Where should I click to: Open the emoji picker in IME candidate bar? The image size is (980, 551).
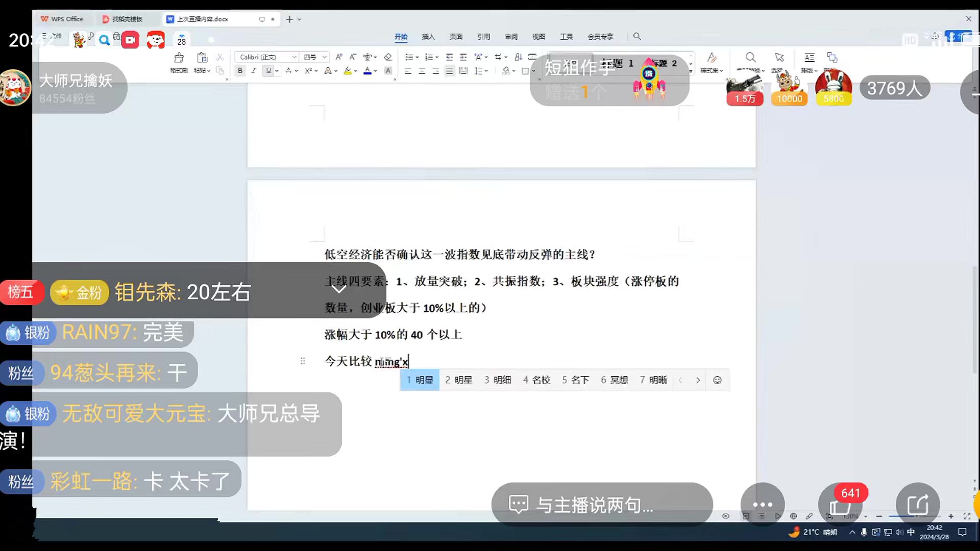tap(717, 380)
